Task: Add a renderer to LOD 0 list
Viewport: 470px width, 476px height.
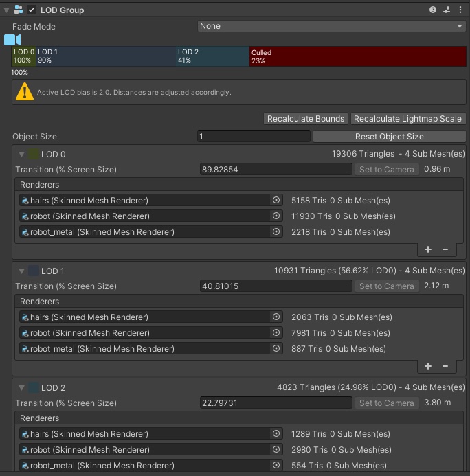Action: 428,249
